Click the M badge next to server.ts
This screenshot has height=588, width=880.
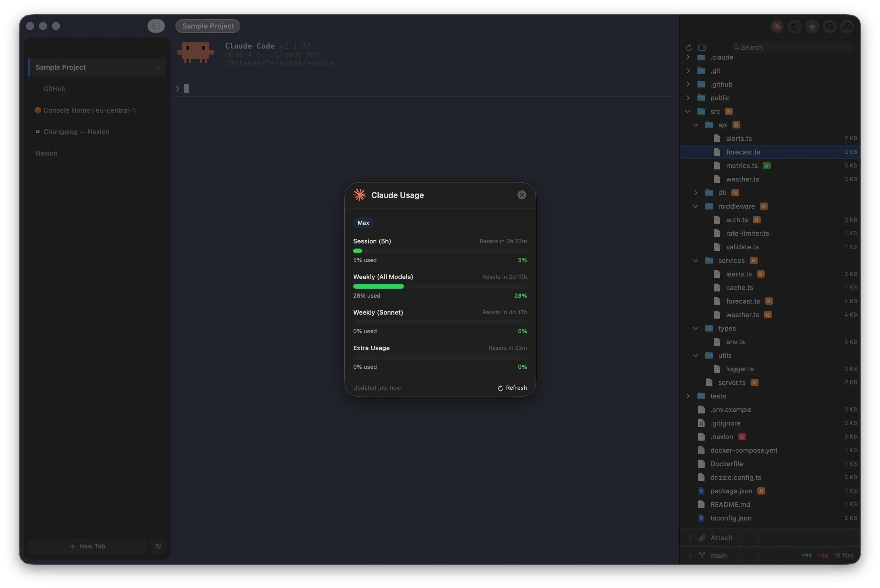pos(754,382)
